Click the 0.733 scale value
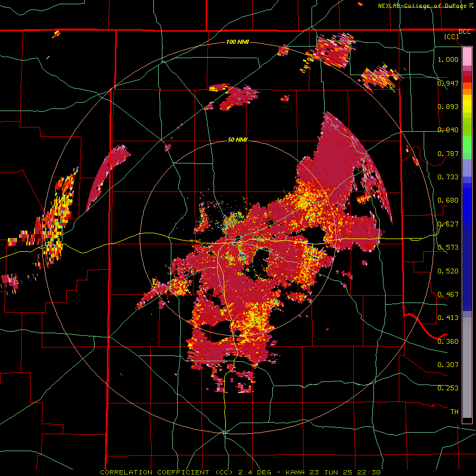Screen dimensions: 476x476 (x=448, y=177)
